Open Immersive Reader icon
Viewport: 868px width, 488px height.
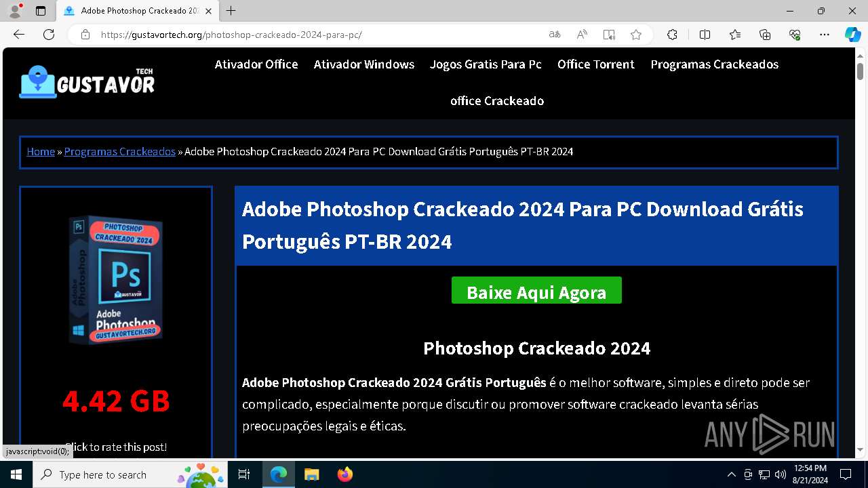coord(609,35)
